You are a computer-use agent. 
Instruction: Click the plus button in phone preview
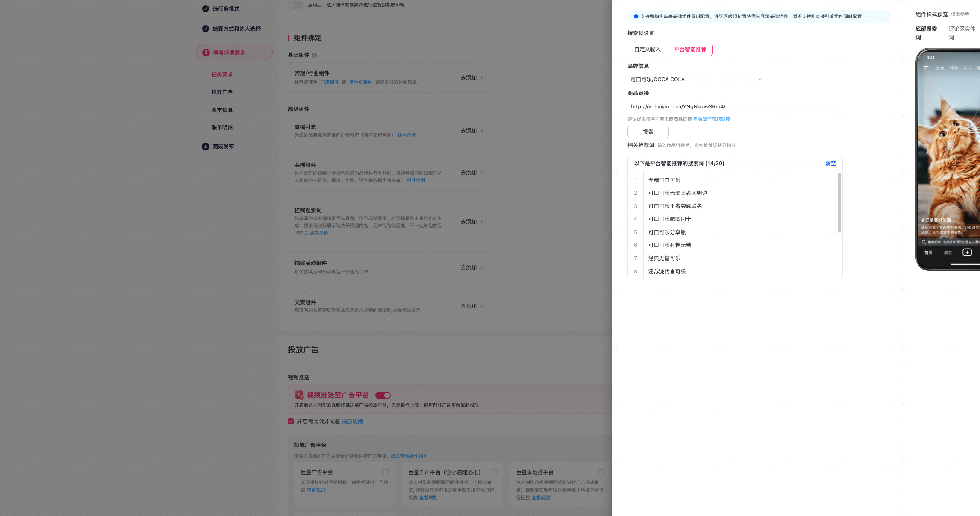967,252
